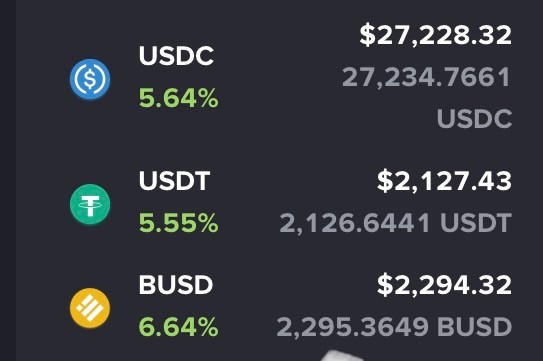The image size is (543, 361).
Task: Click the green Tether USDT icon
Action: (x=90, y=204)
